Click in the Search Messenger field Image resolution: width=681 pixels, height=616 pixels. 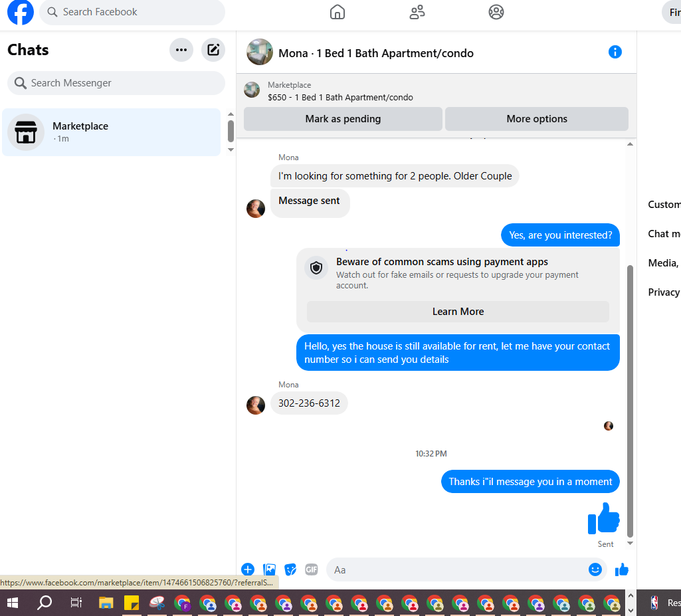pyautogui.click(x=116, y=83)
